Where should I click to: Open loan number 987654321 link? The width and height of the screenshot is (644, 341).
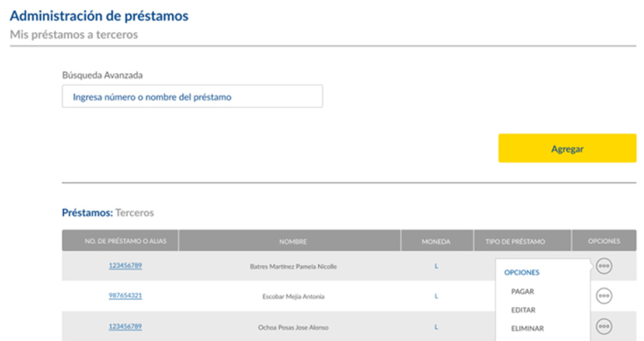point(125,296)
